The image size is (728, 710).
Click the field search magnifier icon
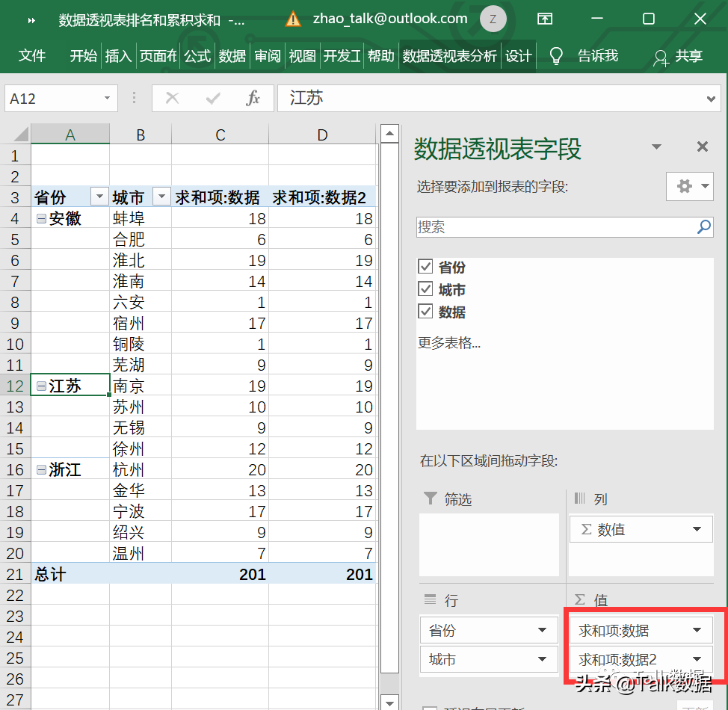click(704, 226)
